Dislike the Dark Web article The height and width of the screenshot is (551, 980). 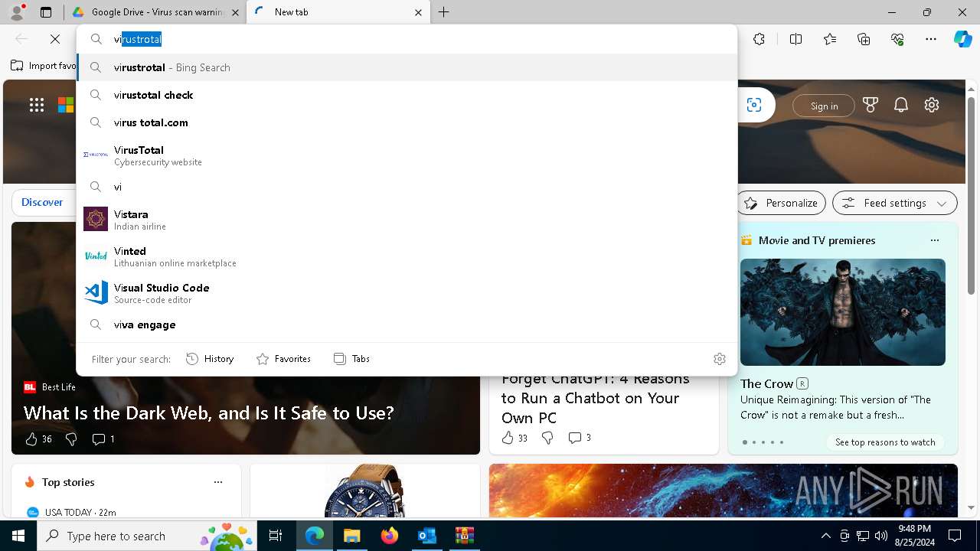tap(71, 439)
